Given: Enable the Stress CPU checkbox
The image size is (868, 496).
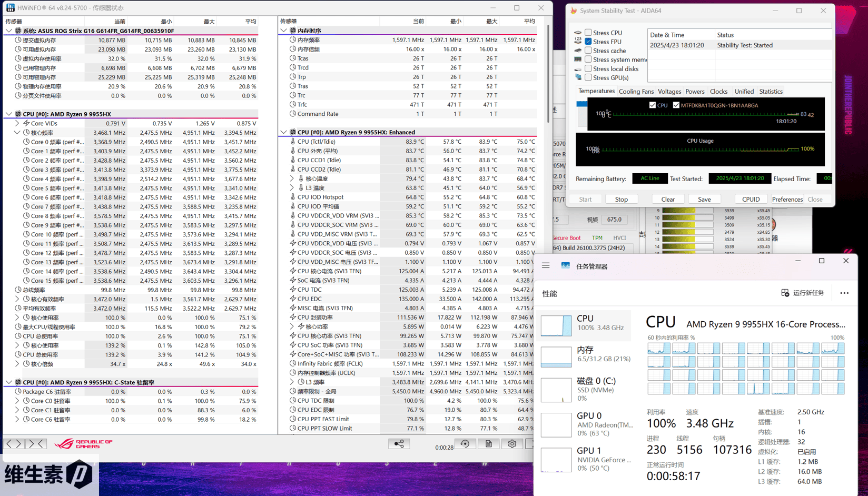Looking at the screenshot, I should coord(588,33).
